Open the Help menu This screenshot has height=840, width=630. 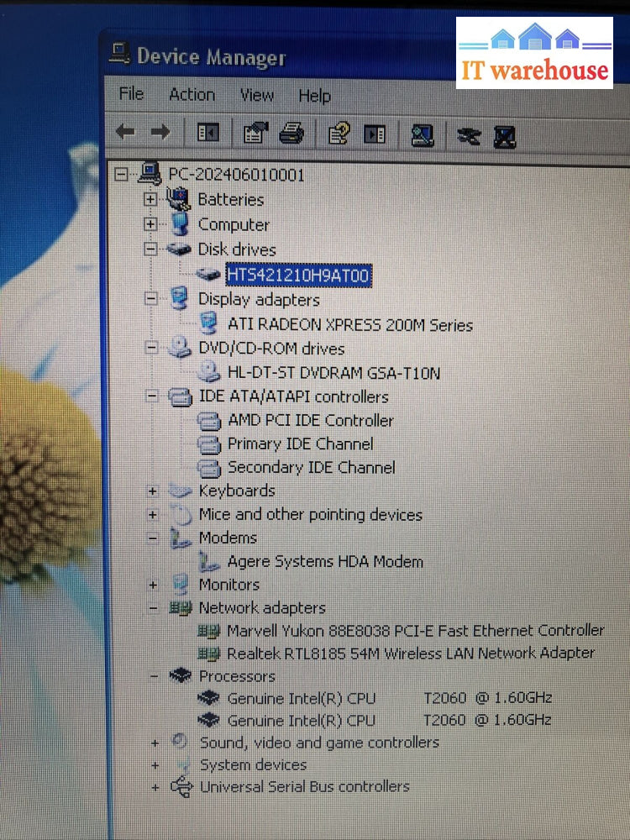coord(314,97)
